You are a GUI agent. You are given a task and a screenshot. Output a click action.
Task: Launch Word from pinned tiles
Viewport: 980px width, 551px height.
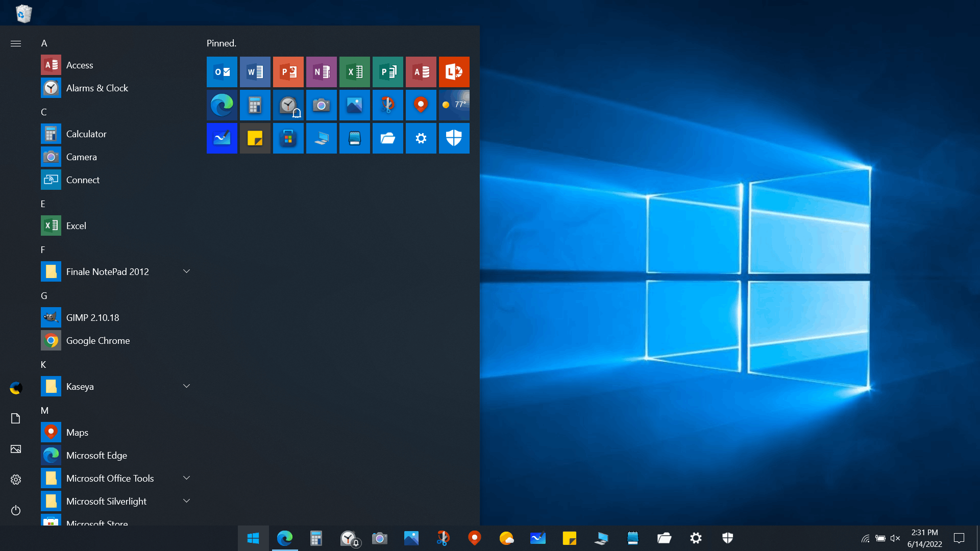click(255, 72)
